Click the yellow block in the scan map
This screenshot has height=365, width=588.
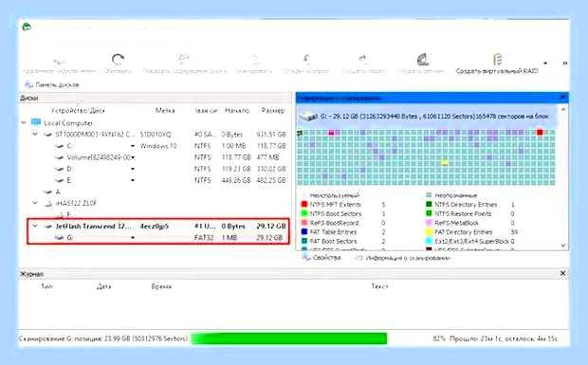click(445, 163)
